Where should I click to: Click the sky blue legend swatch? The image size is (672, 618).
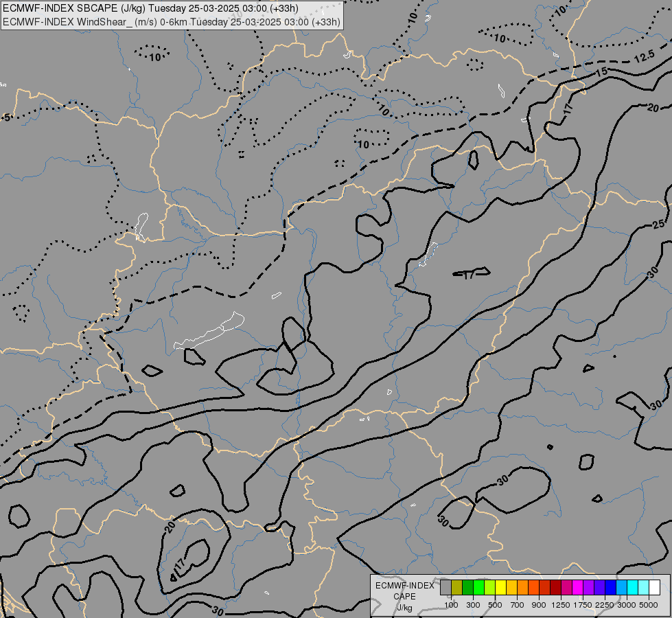click(621, 588)
